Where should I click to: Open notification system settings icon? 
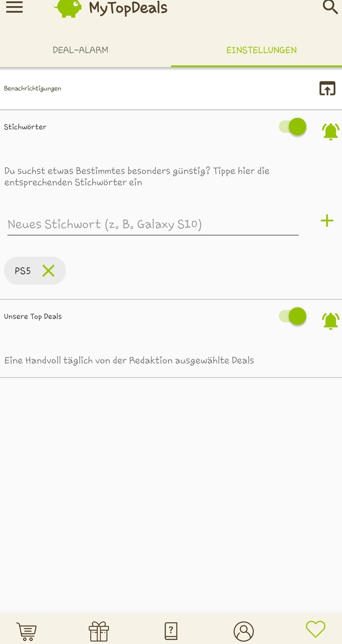[327, 89]
